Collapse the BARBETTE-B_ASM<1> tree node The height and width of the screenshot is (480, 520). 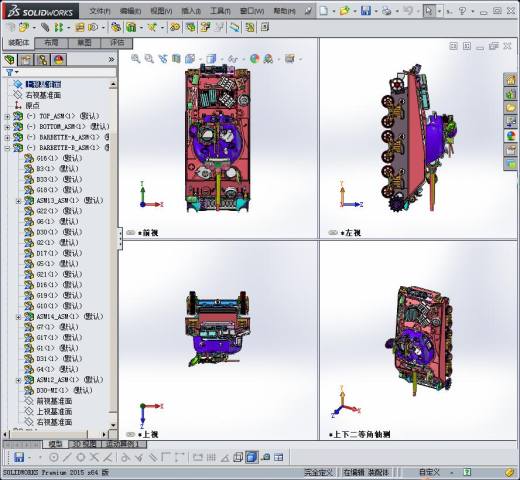coord(7,148)
